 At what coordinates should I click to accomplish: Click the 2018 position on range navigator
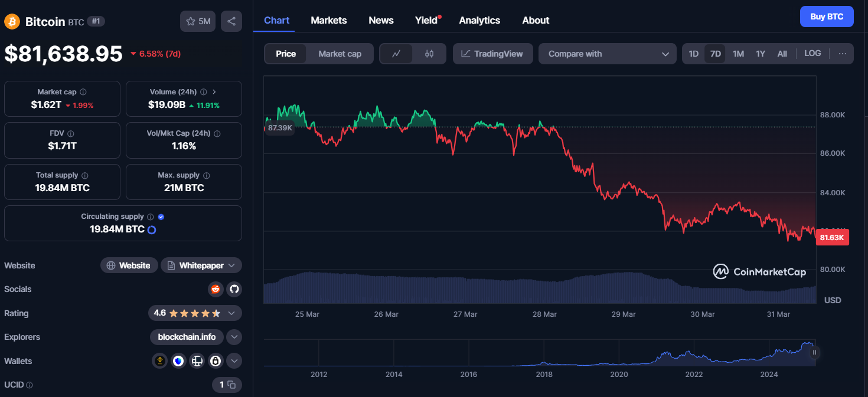tap(544, 374)
